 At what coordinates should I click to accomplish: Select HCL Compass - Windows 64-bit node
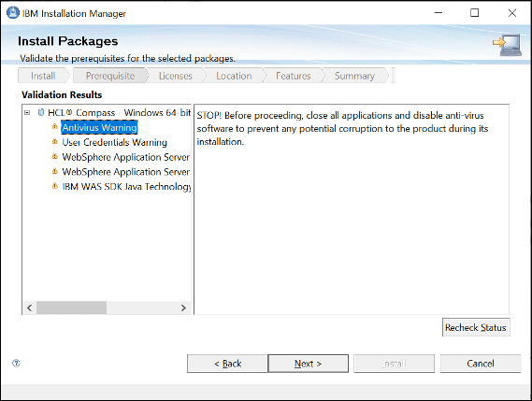tap(119, 112)
